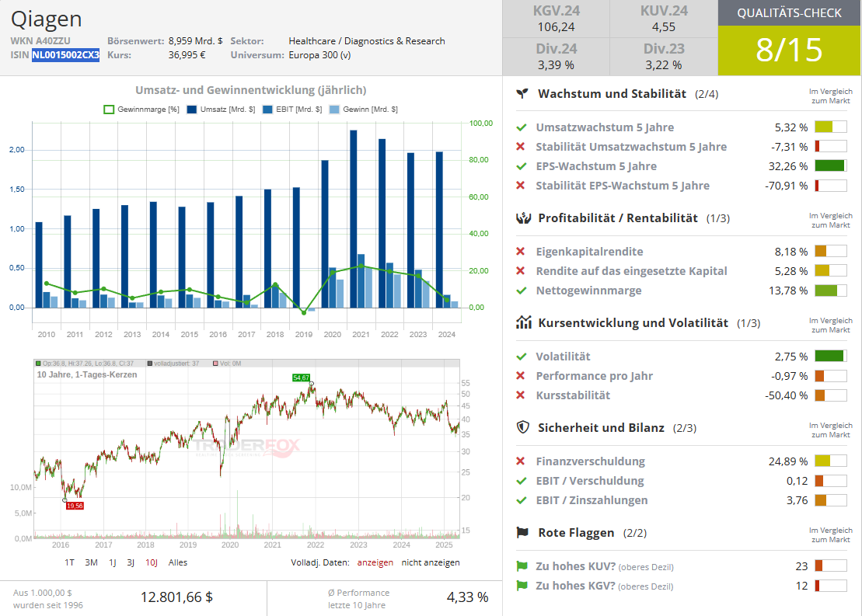Switch stock chart to Alles range
This screenshot has width=862, height=616.
177,562
